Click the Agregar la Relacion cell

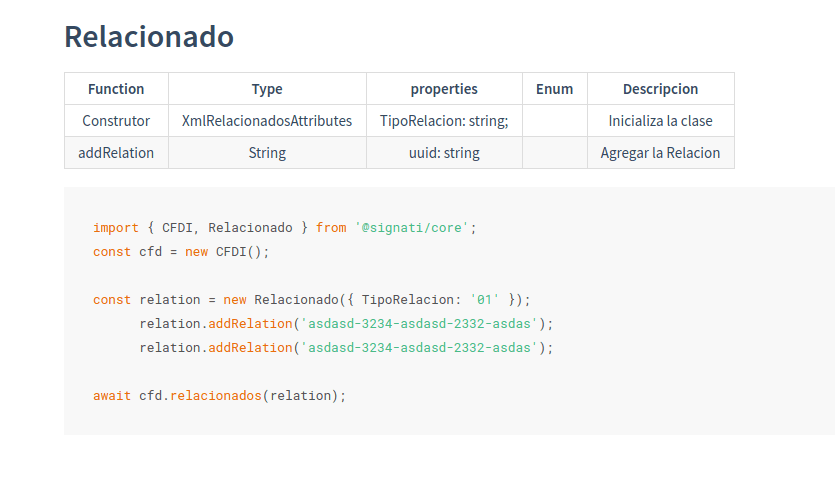[660, 153]
